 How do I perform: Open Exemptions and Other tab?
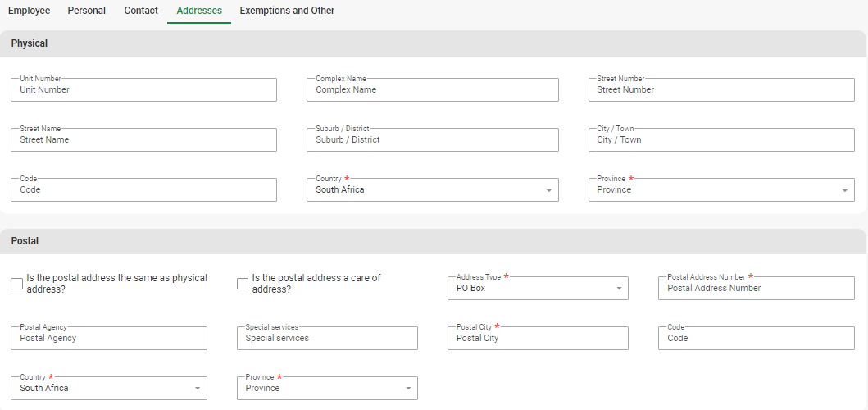(x=287, y=11)
